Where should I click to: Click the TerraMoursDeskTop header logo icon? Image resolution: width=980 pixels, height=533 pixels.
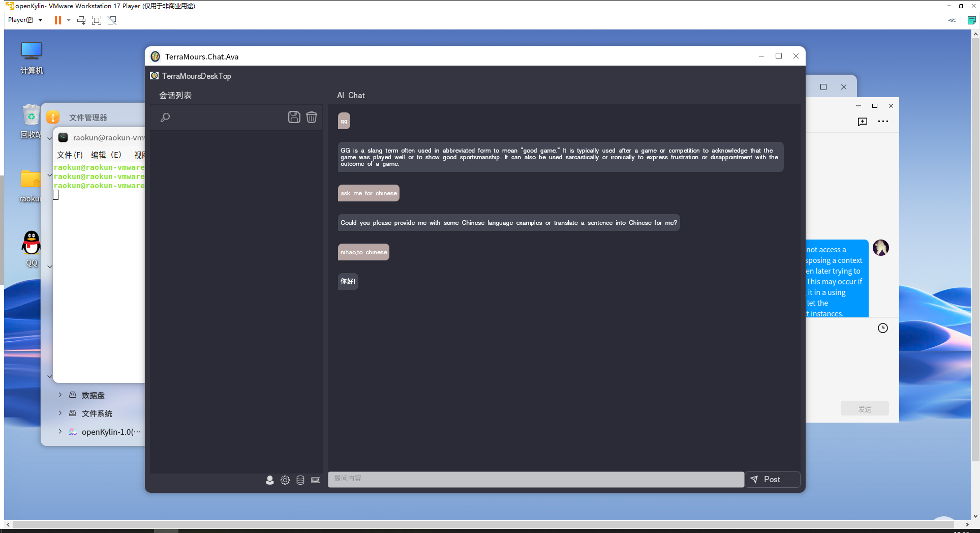pos(155,76)
